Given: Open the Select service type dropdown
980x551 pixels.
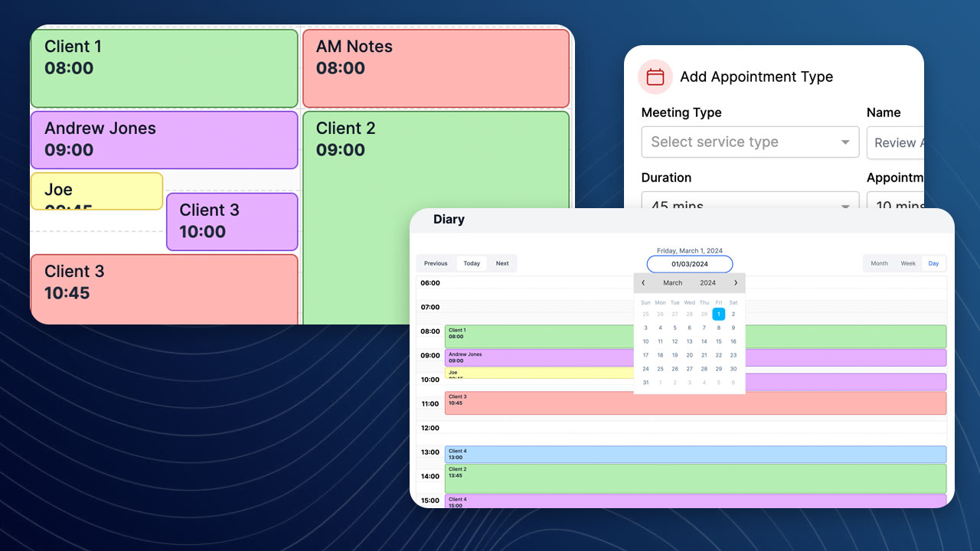Looking at the screenshot, I should point(750,142).
